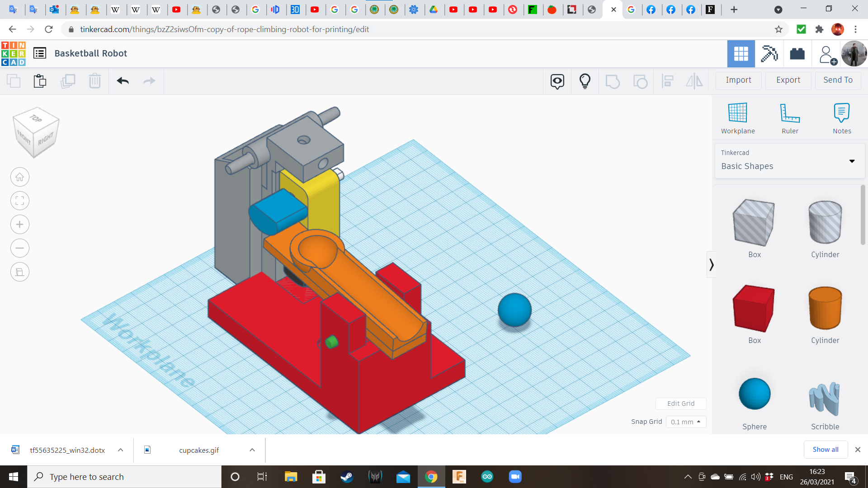Viewport: 868px width, 488px height.
Task: Click the Undo arrow icon
Action: click(x=123, y=81)
